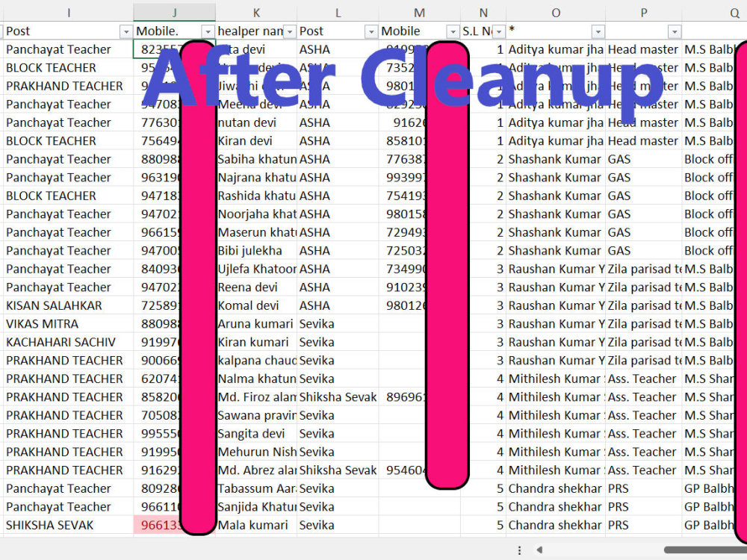The width and height of the screenshot is (747, 560).
Task: Click the nutan devi cell
Action: click(256, 123)
